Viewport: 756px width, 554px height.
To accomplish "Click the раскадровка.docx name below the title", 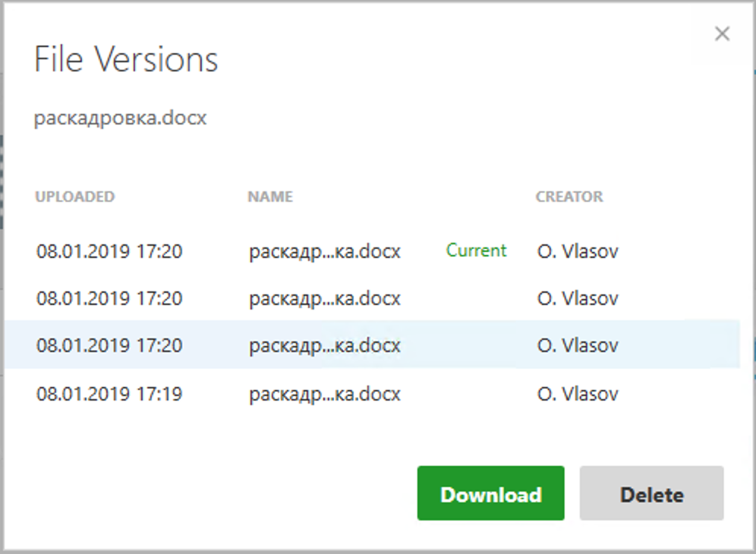I will coord(120,119).
